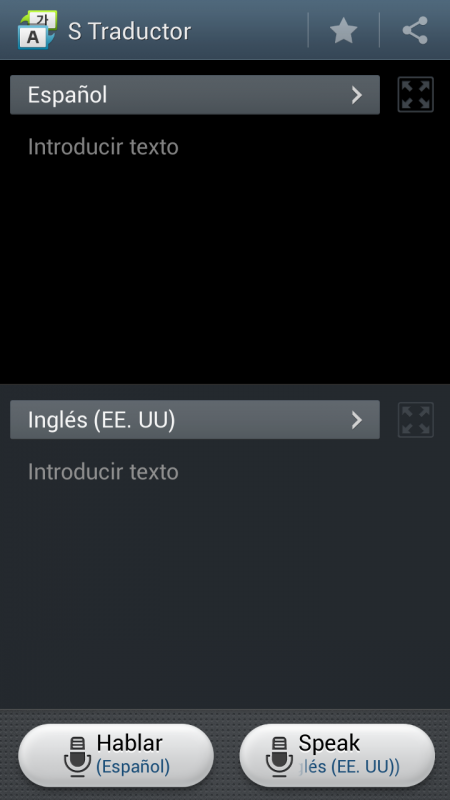Tap the scrolling Inglés (EE. UU) label under Speak
Image resolution: width=450 pixels, height=800 pixels.
(349, 766)
